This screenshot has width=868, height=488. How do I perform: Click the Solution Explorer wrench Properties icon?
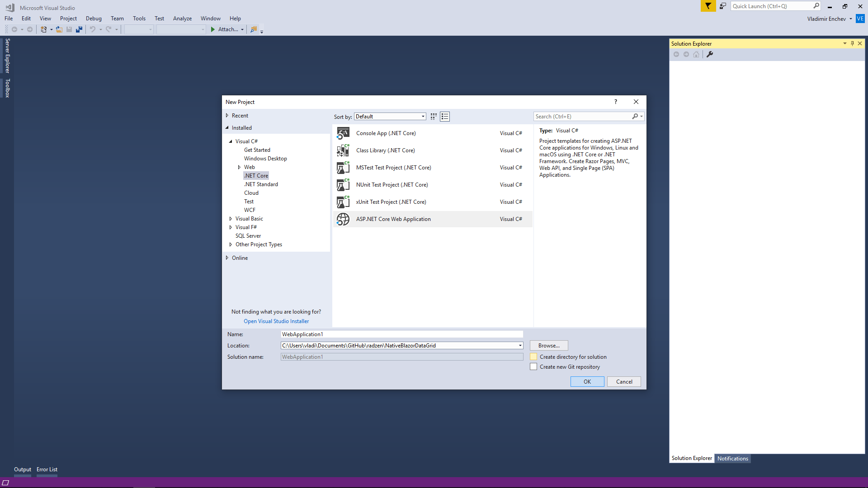click(710, 54)
